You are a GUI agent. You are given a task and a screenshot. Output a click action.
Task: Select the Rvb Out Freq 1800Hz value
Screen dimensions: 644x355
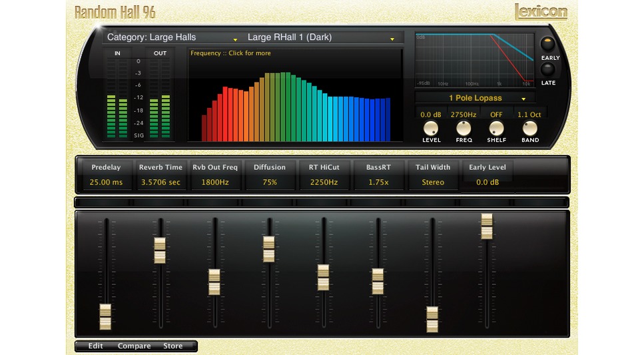point(215,182)
